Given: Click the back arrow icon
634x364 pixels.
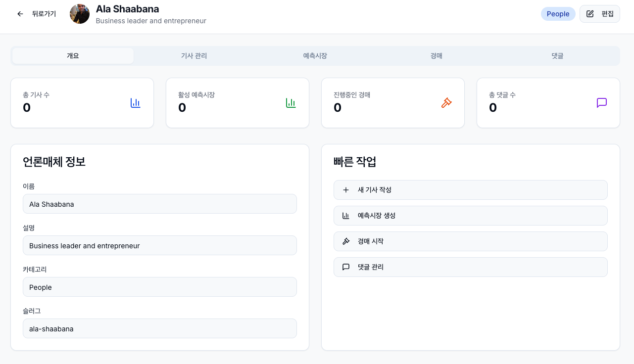Looking at the screenshot, I should pyautogui.click(x=20, y=14).
